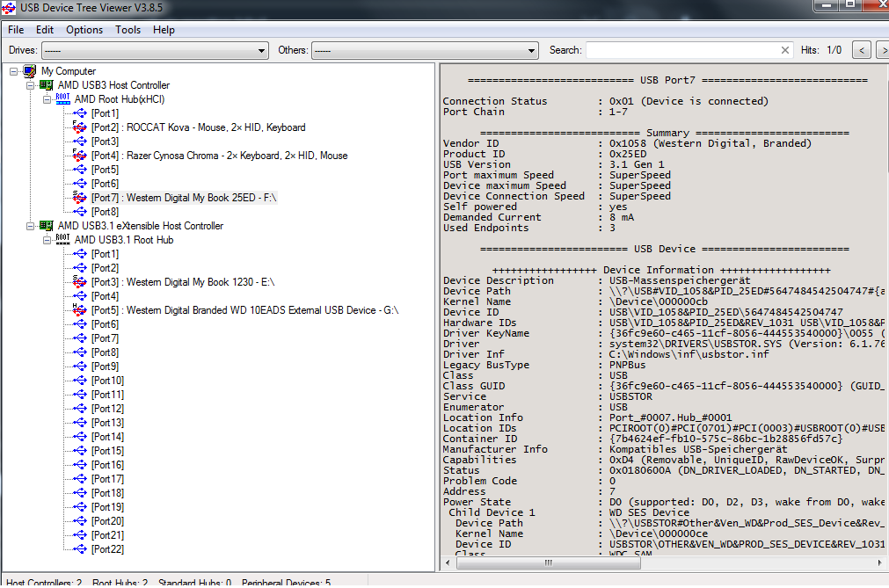Click 'Connection Status' line in details pane
Viewport: 889px width, 588px height.
point(606,101)
